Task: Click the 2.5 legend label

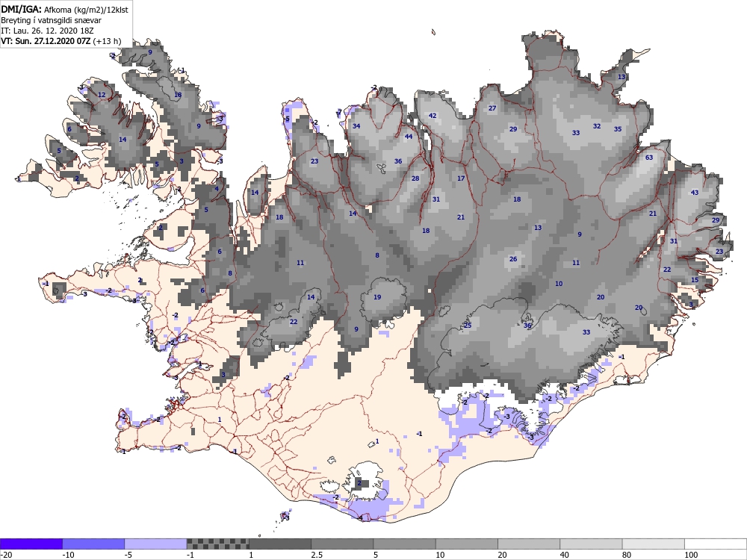Action: click(317, 555)
